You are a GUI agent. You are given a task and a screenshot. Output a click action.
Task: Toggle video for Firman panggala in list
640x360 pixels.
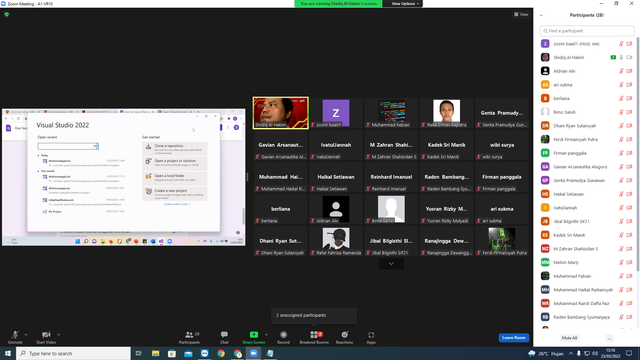pos(629,153)
